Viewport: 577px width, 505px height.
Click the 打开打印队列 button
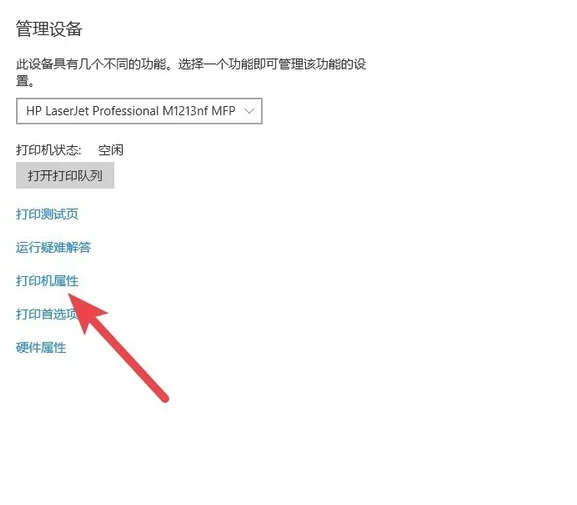(x=65, y=175)
